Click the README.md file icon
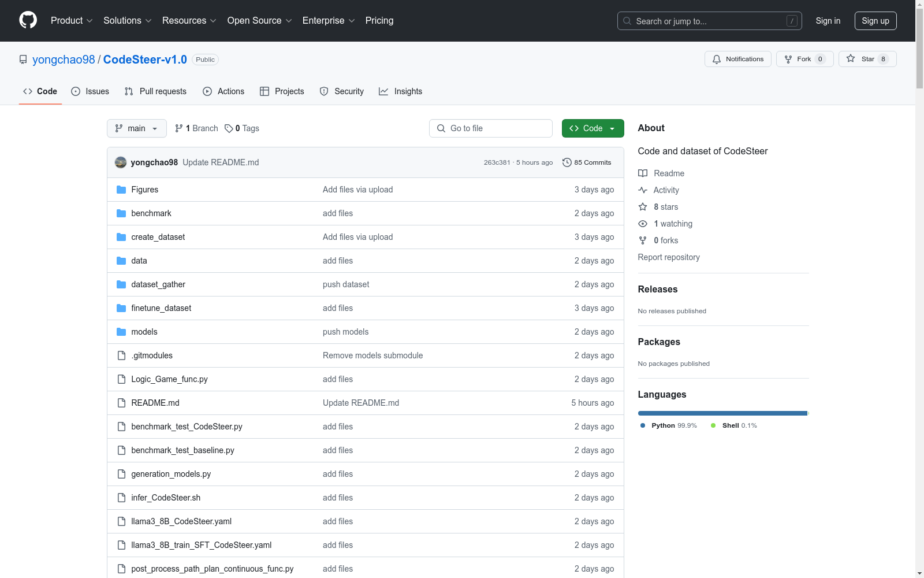 coord(121,403)
